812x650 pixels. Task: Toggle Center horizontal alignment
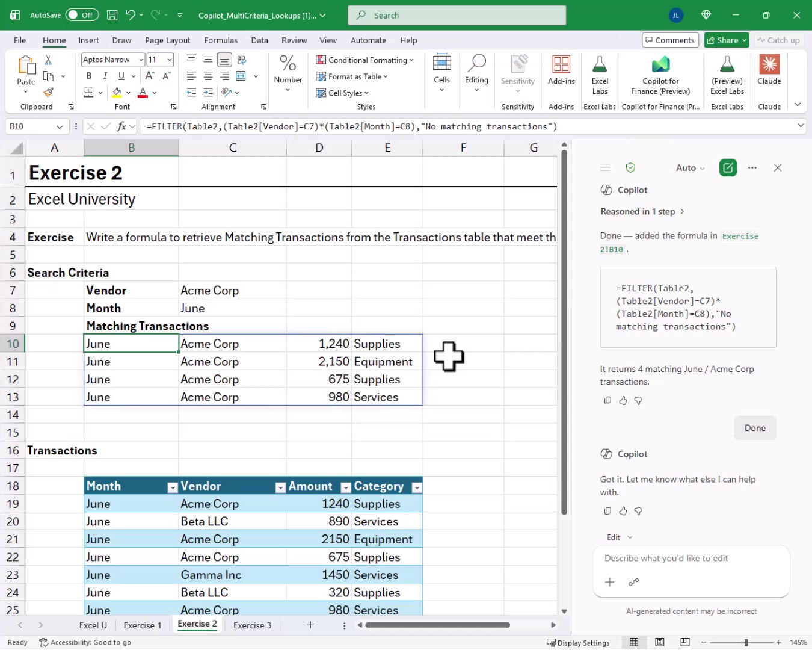point(208,76)
